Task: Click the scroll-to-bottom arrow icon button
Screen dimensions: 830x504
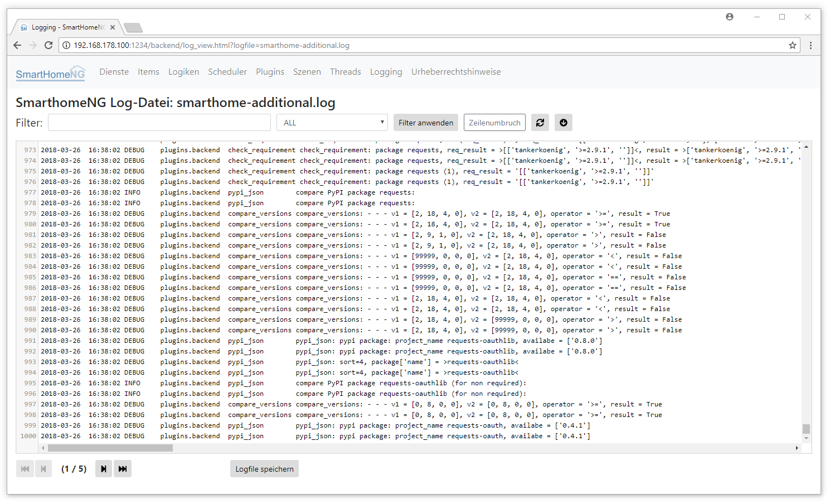Action: point(563,123)
